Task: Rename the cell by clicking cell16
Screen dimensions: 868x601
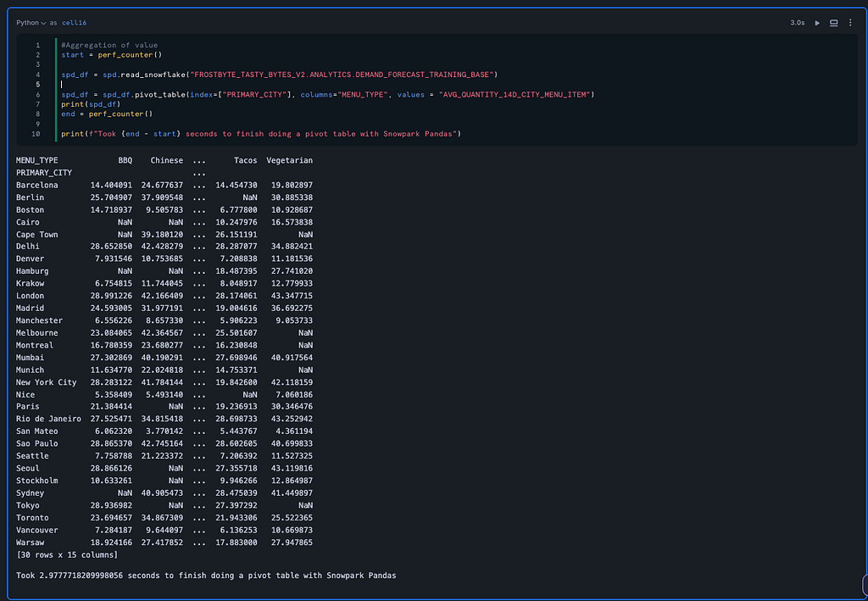Action: coord(75,23)
